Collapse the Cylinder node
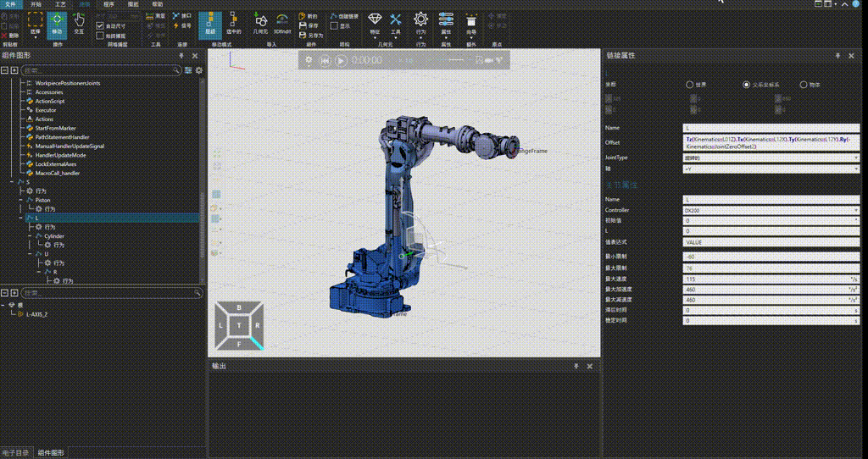 click(x=30, y=236)
